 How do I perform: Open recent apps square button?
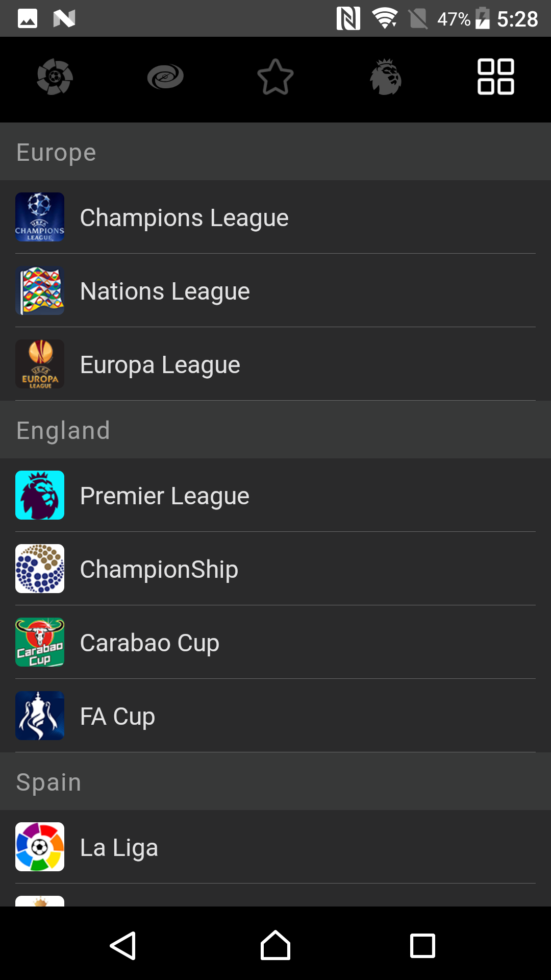click(x=423, y=946)
